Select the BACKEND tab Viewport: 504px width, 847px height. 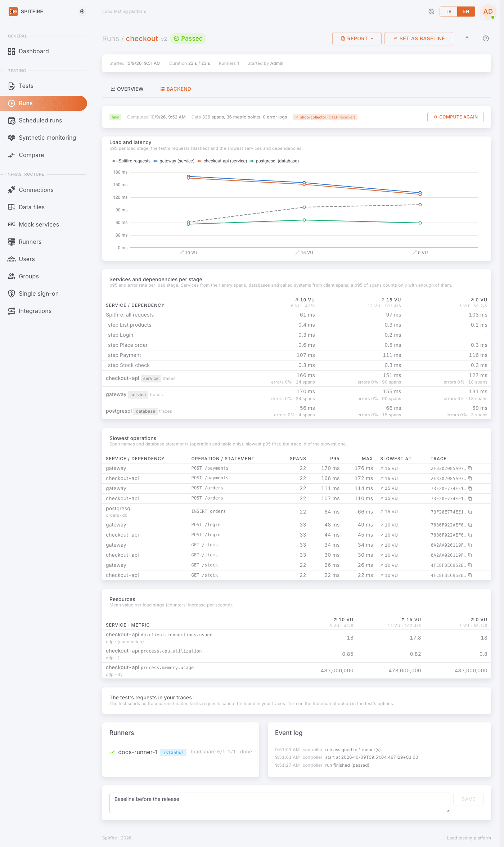pos(176,89)
